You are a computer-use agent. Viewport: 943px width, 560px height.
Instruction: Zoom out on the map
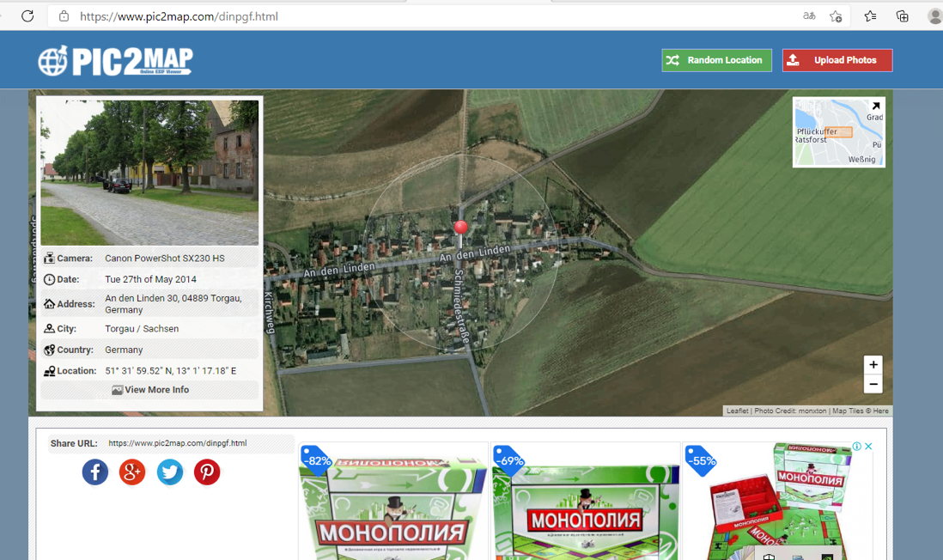coord(873,385)
